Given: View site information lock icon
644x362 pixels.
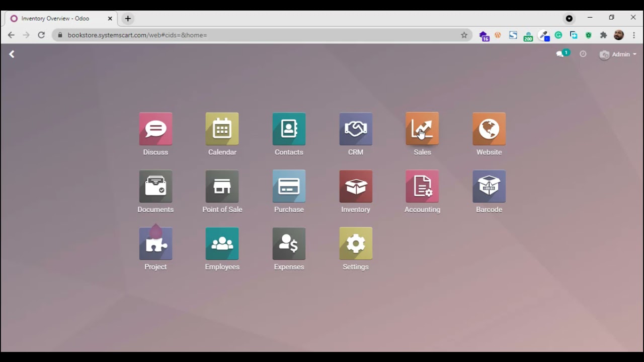Looking at the screenshot, I should point(60,35).
